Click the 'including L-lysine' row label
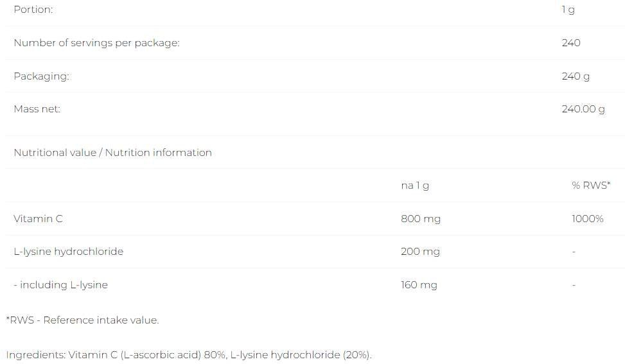This screenshot has width=625, height=364. [60, 285]
